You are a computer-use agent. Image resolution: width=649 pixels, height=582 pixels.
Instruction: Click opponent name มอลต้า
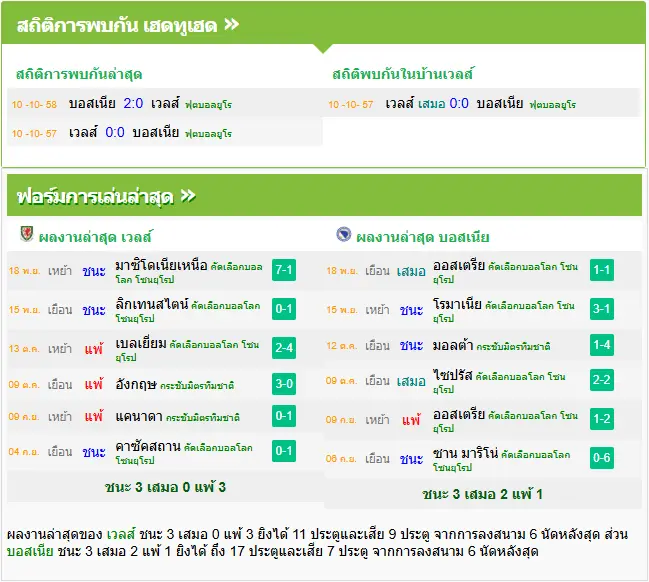click(x=453, y=345)
